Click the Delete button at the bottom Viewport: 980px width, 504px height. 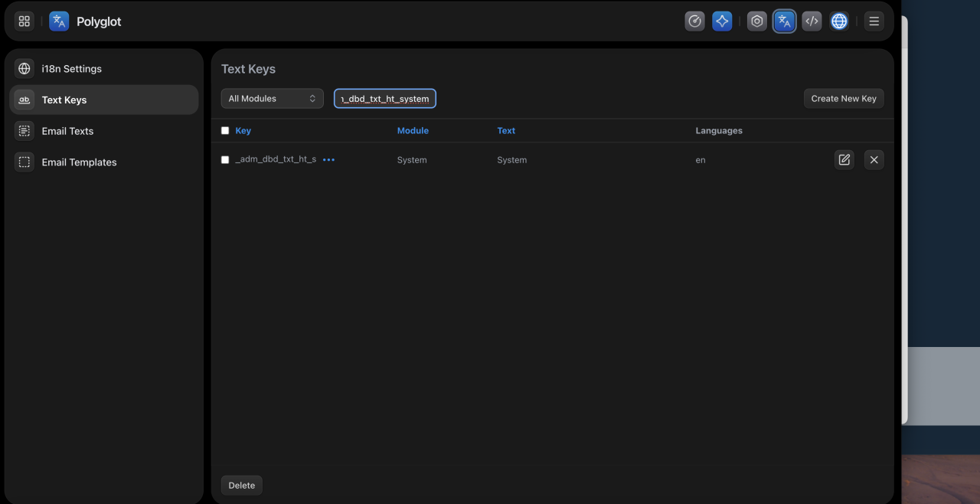[242, 485]
